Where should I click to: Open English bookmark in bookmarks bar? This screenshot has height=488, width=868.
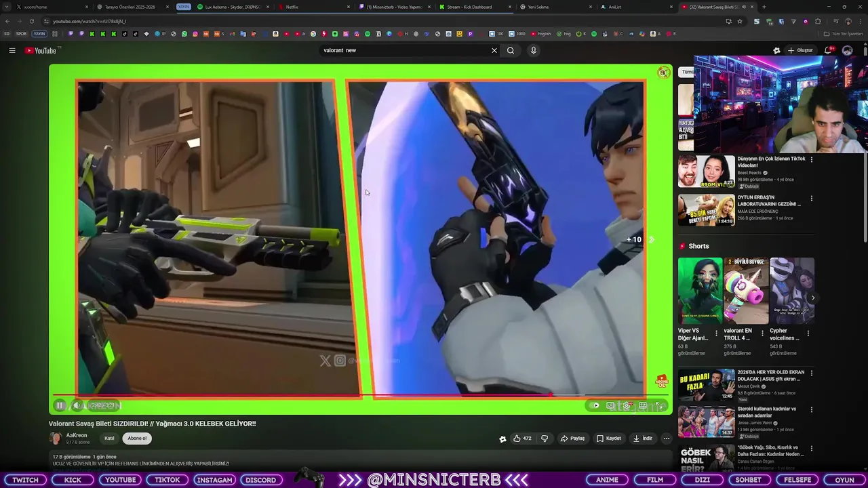coord(541,34)
